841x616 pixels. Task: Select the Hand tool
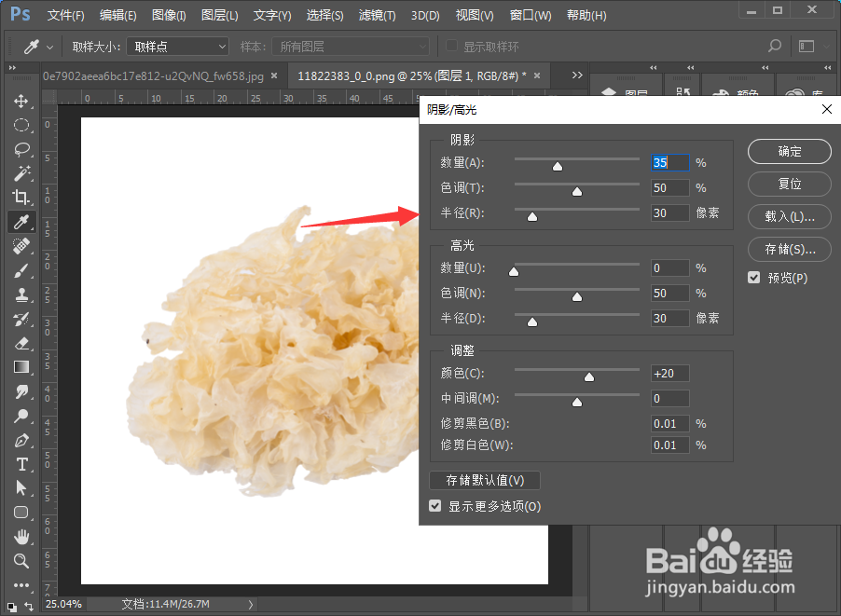coord(21,537)
